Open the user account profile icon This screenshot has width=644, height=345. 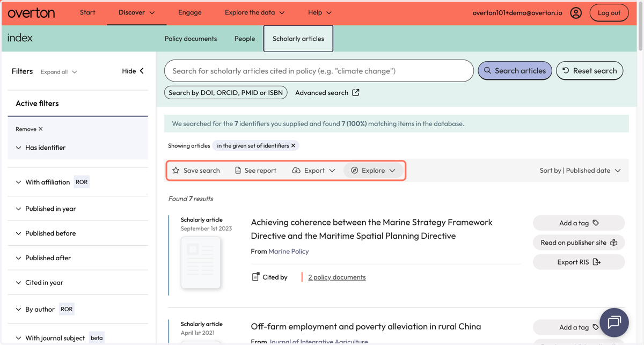[576, 13]
